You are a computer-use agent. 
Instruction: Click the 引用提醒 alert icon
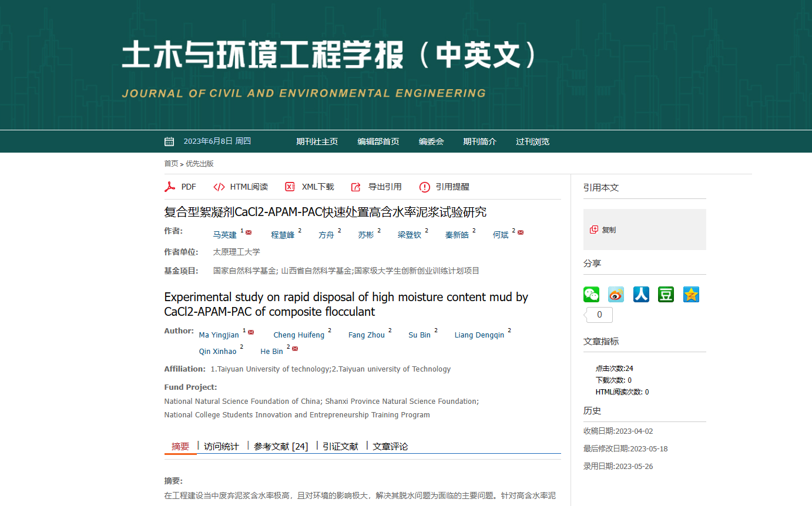point(424,187)
